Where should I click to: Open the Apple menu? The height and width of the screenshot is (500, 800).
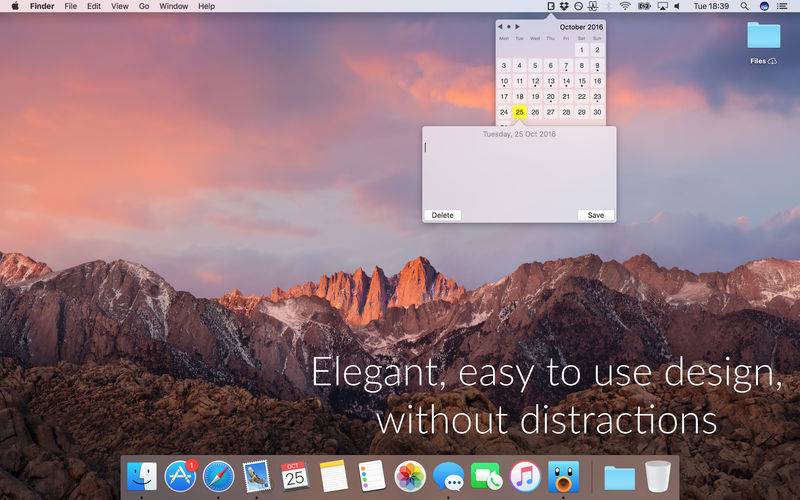(14, 6)
